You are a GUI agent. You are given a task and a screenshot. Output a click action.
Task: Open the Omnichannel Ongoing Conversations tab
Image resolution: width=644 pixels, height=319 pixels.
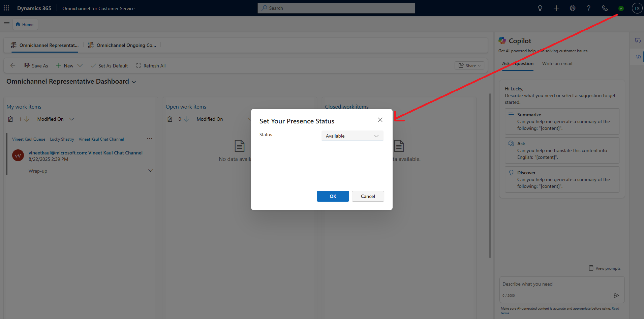click(122, 45)
